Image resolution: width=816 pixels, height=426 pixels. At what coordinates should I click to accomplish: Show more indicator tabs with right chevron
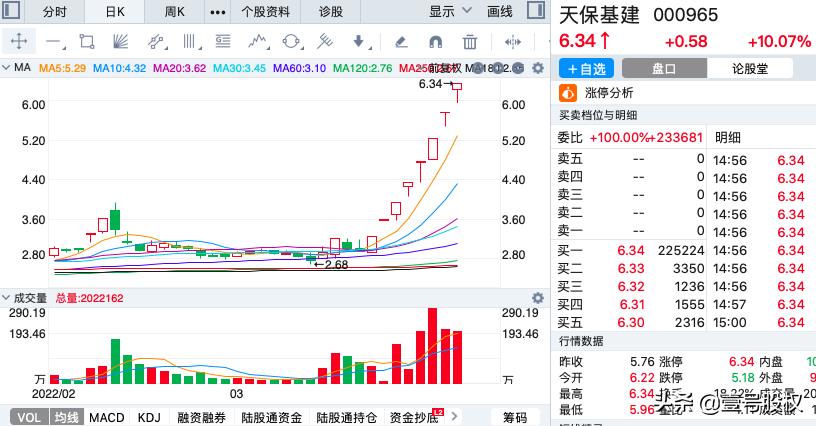point(454,416)
